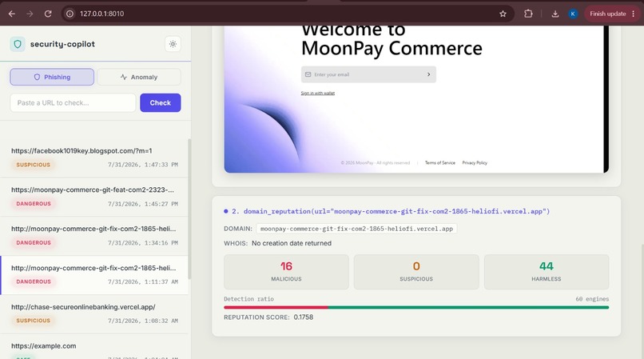Click SUSPICIOUS badge under chase-secureonlinebanking entry
Image resolution: width=644 pixels, height=359 pixels.
(x=34, y=321)
